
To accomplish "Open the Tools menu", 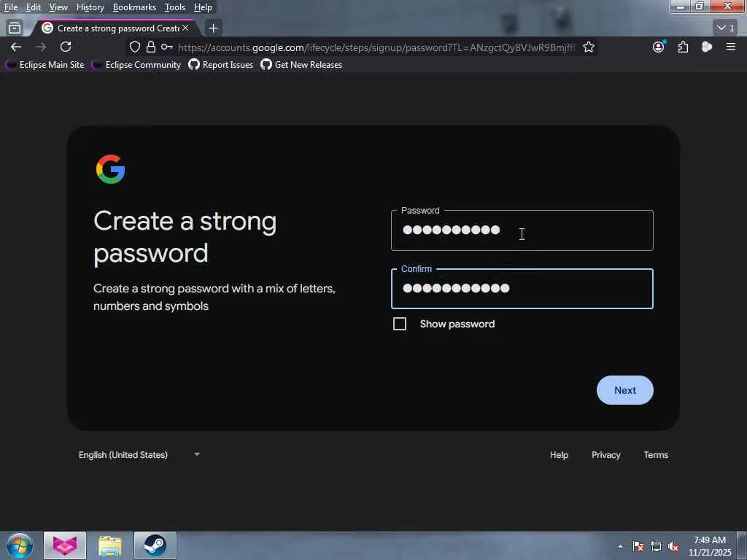I will click(x=175, y=7).
